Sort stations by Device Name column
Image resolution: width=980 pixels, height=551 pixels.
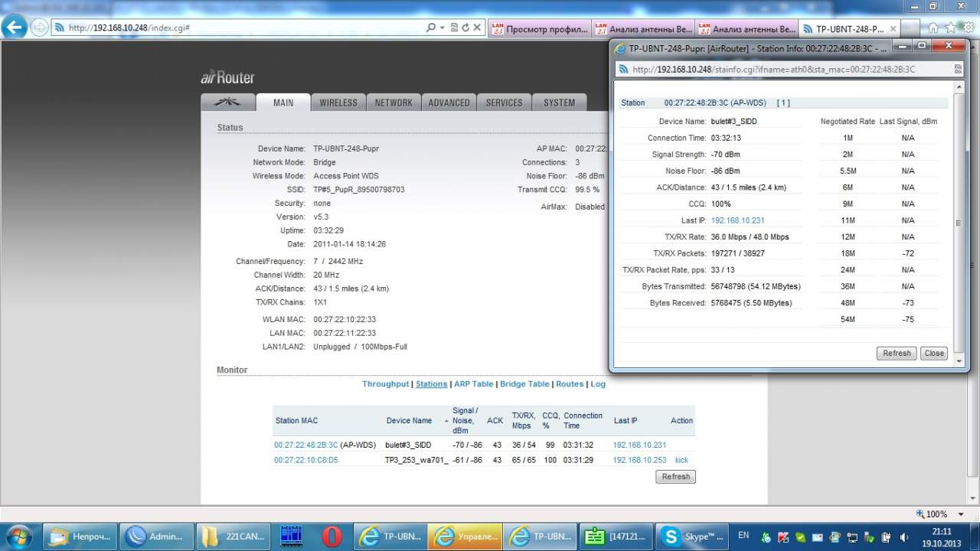pyautogui.click(x=409, y=420)
